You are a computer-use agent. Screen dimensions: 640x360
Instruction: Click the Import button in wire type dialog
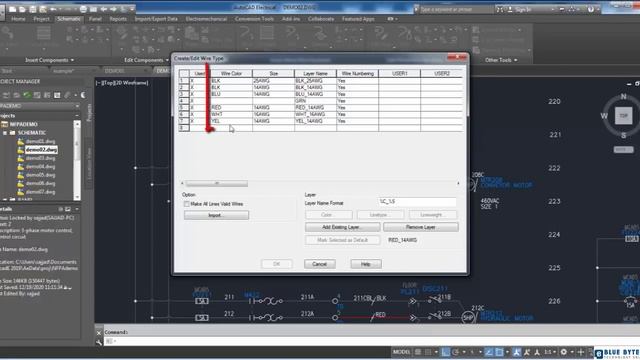click(x=216, y=215)
